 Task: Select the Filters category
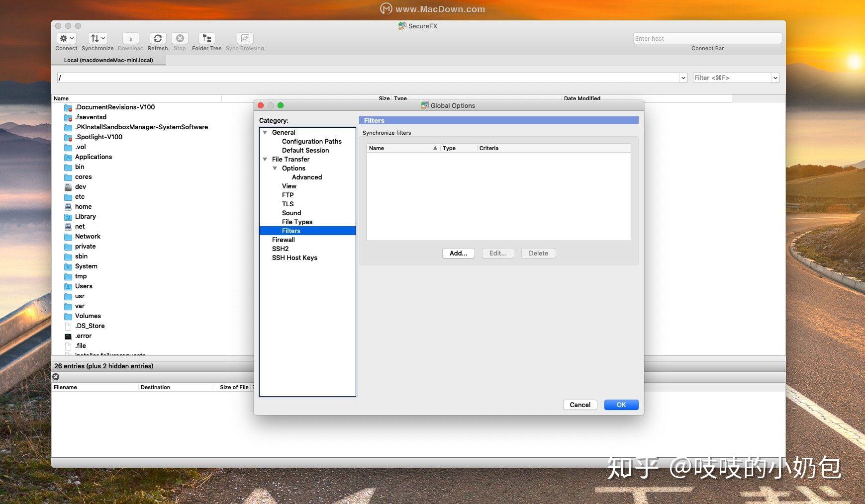(307, 231)
